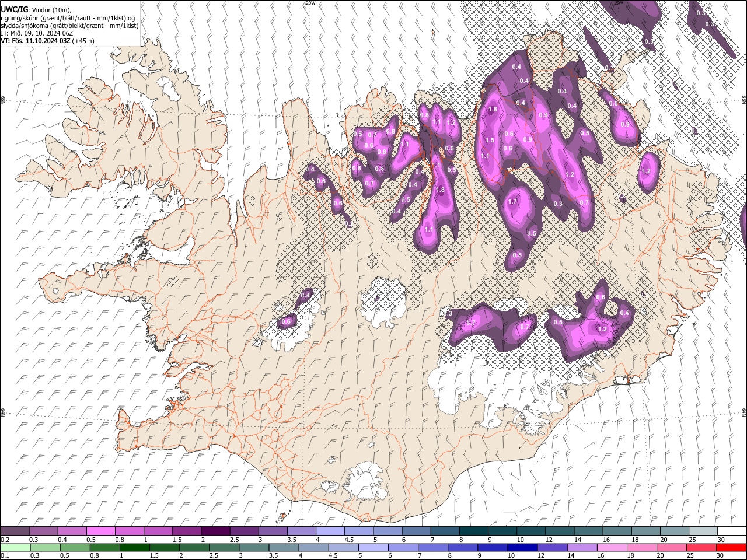This screenshot has width=747, height=560.
Task: Click the legend label '0.1'
Action: tap(5, 556)
